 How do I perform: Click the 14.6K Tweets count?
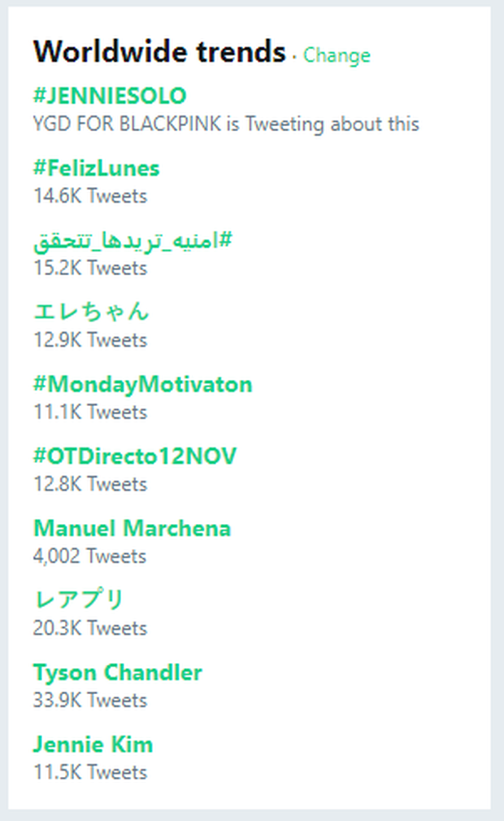[x=90, y=196]
